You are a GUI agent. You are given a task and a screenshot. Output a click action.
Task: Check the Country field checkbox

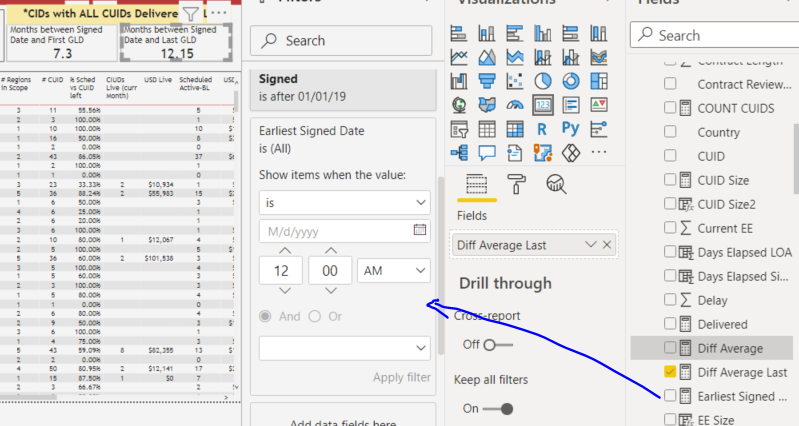pyautogui.click(x=670, y=131)
